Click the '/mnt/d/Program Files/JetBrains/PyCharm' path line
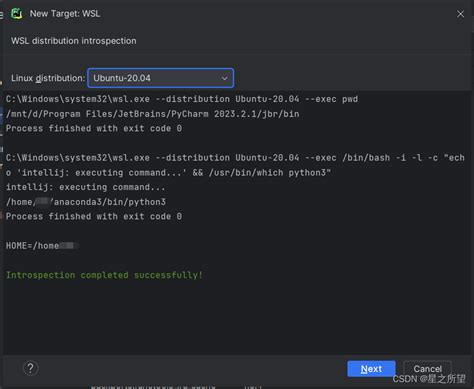Screen dimensions: 474x389 153,114
